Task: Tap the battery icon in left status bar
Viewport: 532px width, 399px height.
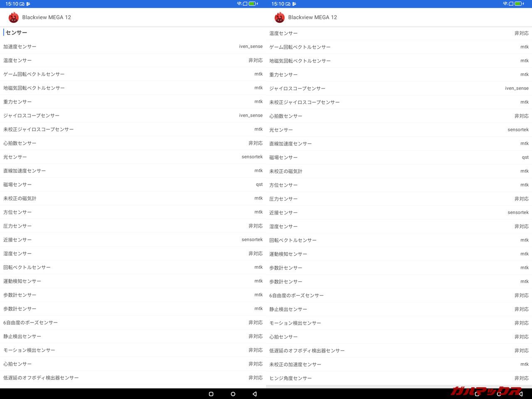Action: point(252,4)
